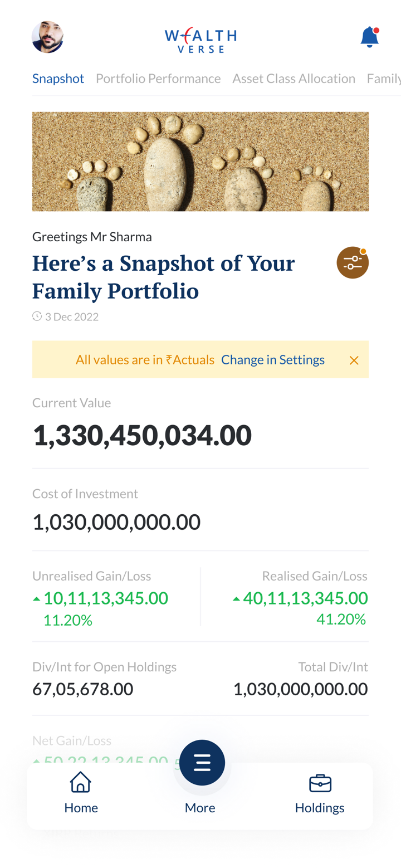Tap the Total Div/Int value
This screenshot has width=401, height=868.
(x=300, y=689)
